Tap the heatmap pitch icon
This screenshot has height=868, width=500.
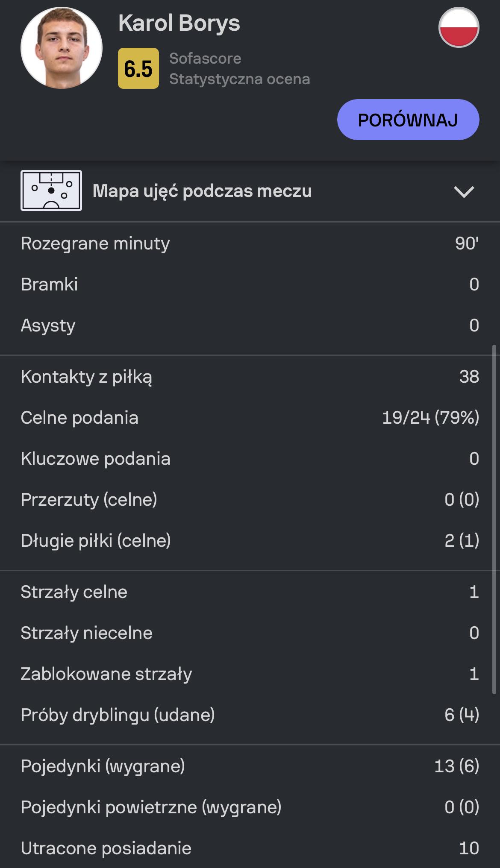(51, 191)
